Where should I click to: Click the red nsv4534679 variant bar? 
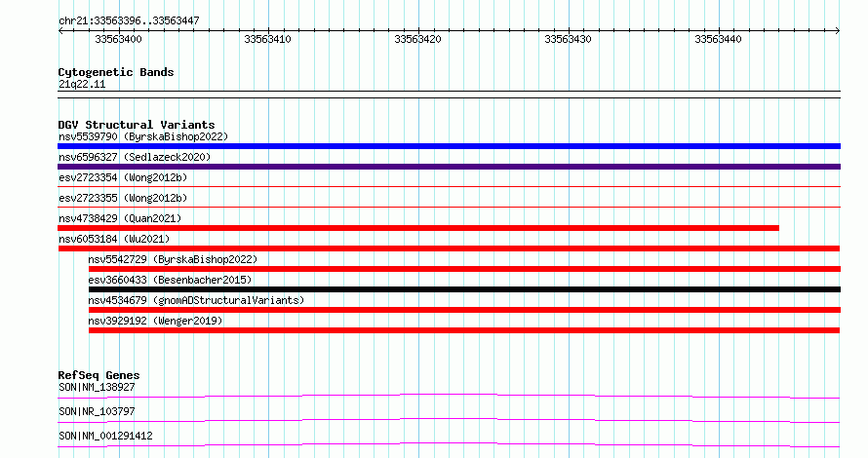[464, 310]
